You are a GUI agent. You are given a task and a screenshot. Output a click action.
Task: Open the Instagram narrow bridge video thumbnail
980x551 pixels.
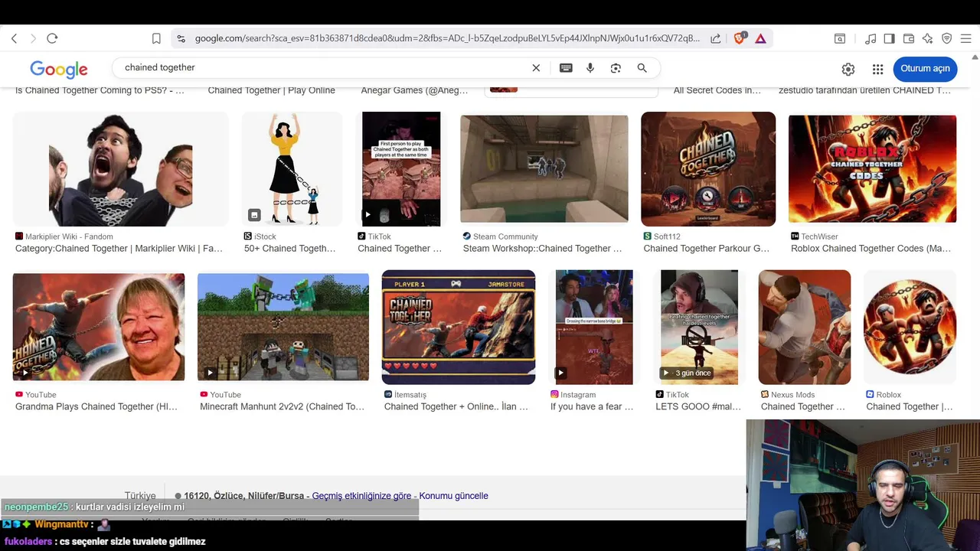pyautogui.click(x=594, y=327)
